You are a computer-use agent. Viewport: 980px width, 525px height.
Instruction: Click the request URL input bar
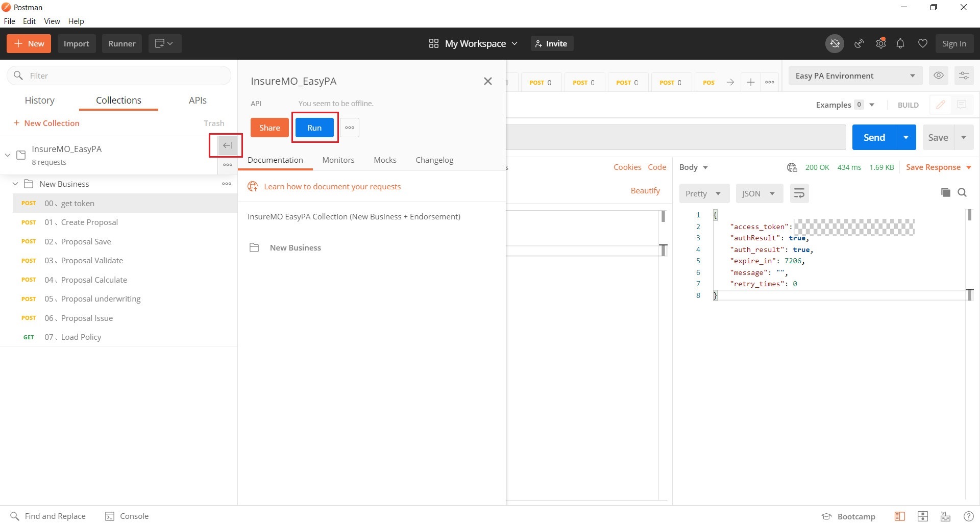pyautogui.click(x=676, y=137)
